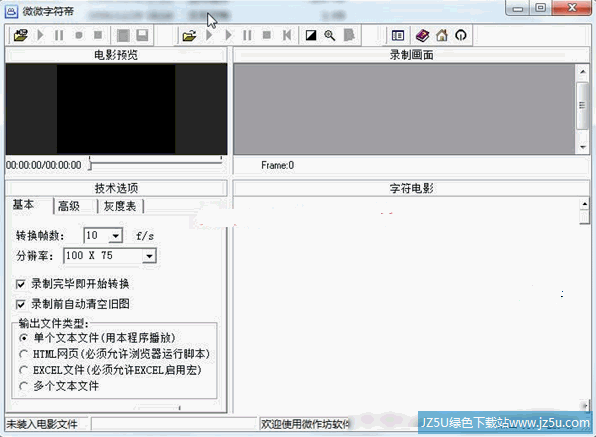Click the large gray square icon before save

coord(123,35)
